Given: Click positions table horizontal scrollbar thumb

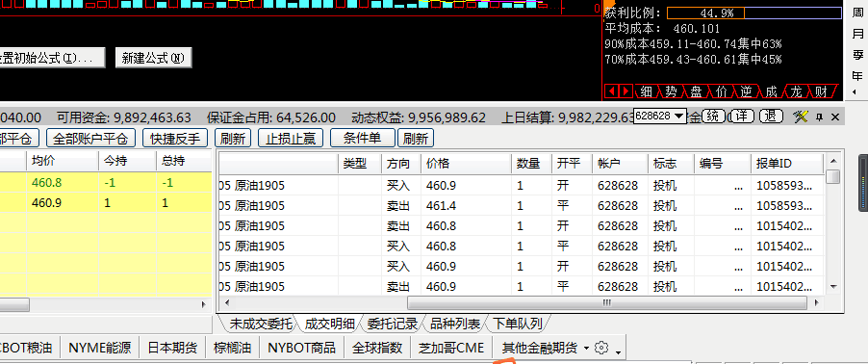Looking at the screenshot, I should (14, 304).
